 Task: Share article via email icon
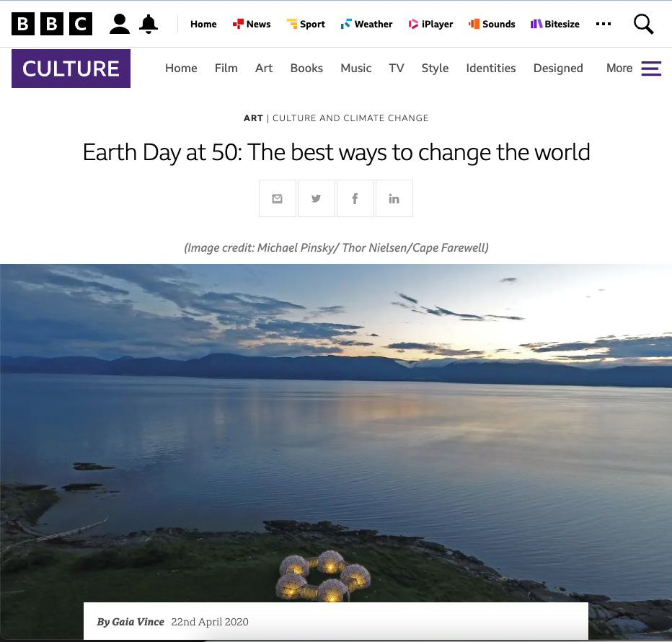point(278,198)
